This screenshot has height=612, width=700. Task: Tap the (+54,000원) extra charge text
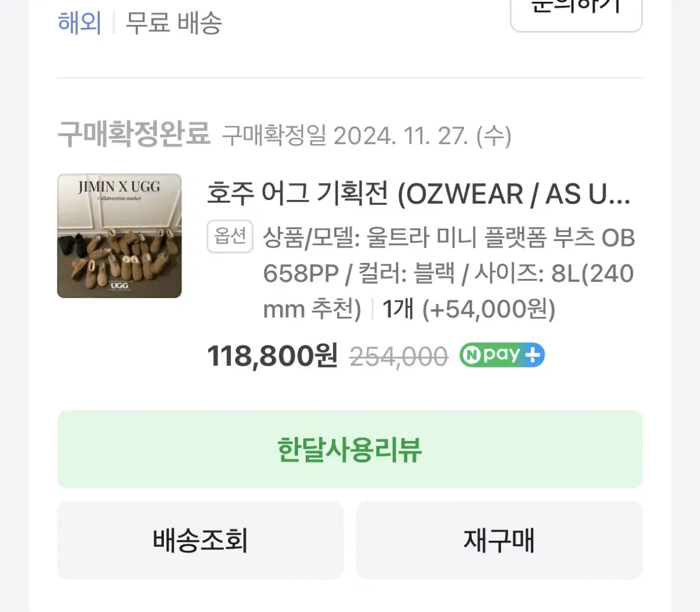(x=489, y=309)
